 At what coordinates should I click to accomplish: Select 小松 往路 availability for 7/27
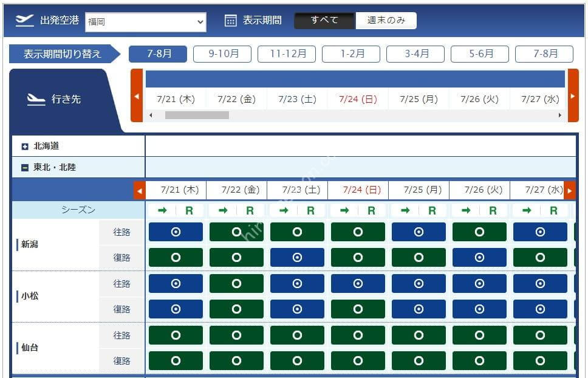coord(540,283)
